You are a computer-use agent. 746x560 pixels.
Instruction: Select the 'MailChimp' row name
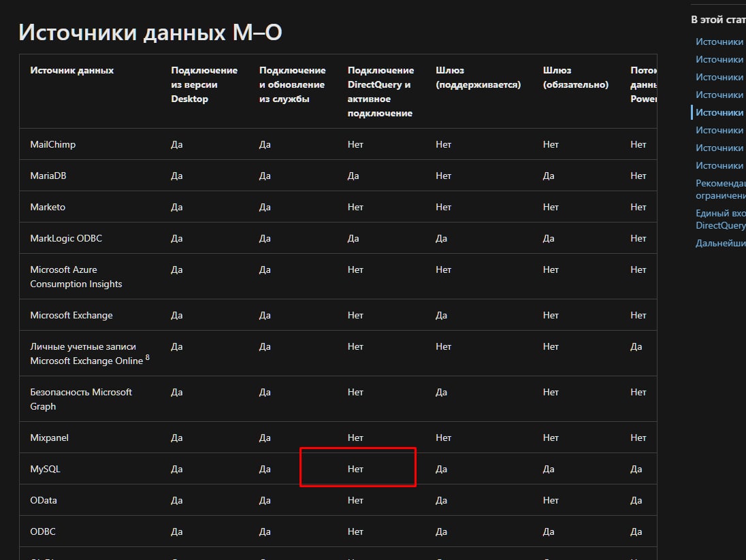pyautogui.click(x=53, y=144)
